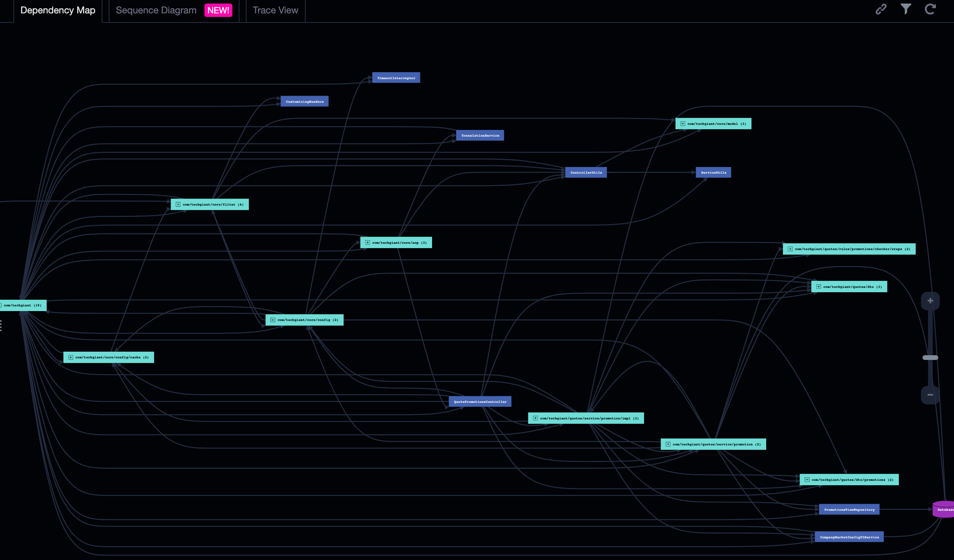Expand the com/techgiant/core/config/cache package
This screenshot has width=954, height=560.
pyautogui.click(x=71, y=357)
